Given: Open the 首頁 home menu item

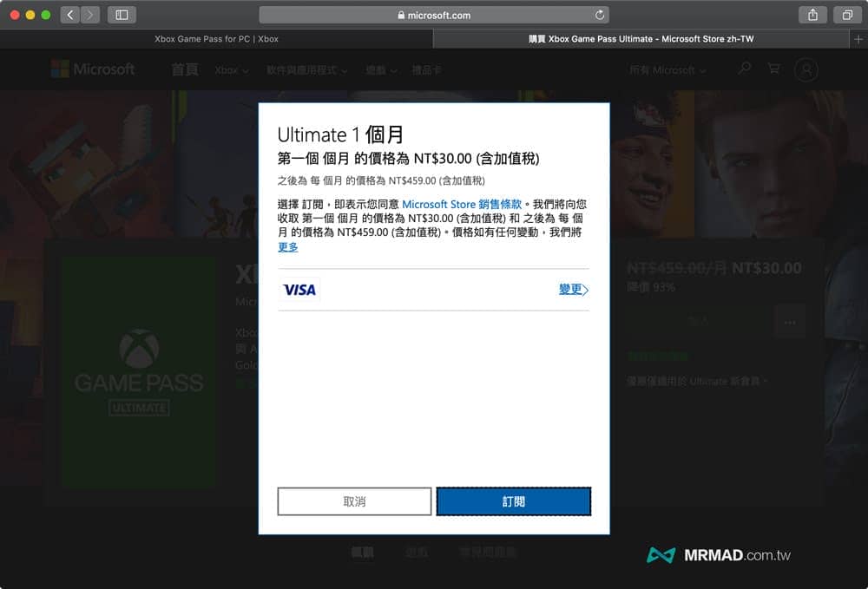Looking at the screenshot, I should (x=184, y=69).
